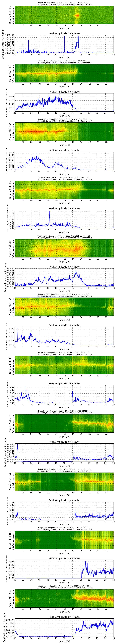
Task: Click the peak near hour 3 in 10.0 MHz amplitude plot
Action: (x=26, y=386)
